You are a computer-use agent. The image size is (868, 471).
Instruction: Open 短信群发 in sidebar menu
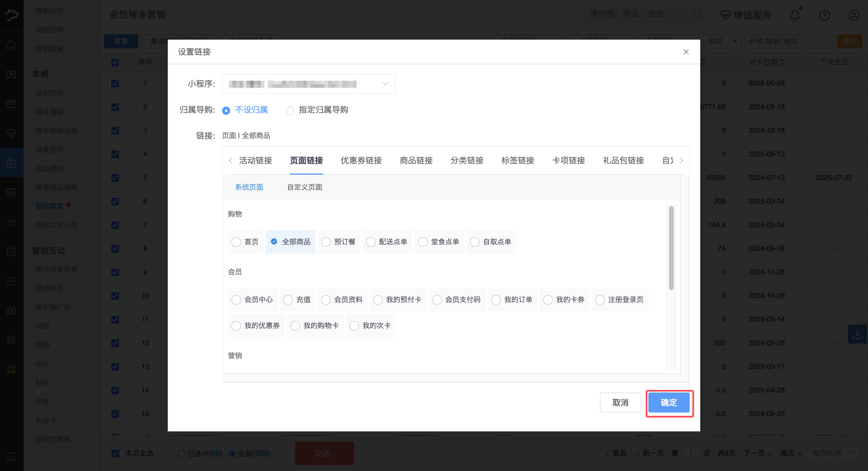pos(50,206)
